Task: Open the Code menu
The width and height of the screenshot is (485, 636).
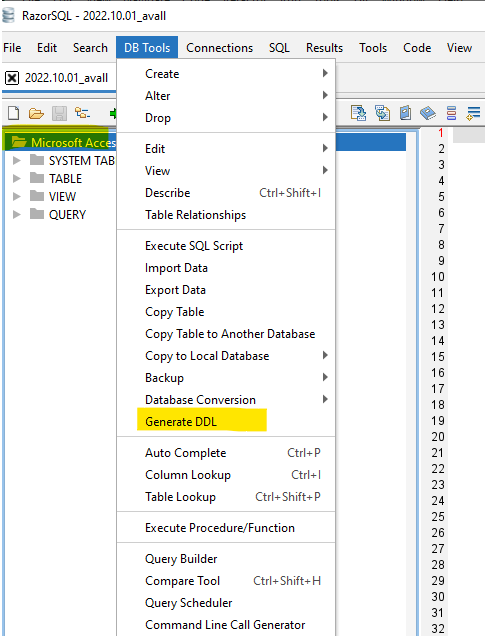Action: (417, 47)
